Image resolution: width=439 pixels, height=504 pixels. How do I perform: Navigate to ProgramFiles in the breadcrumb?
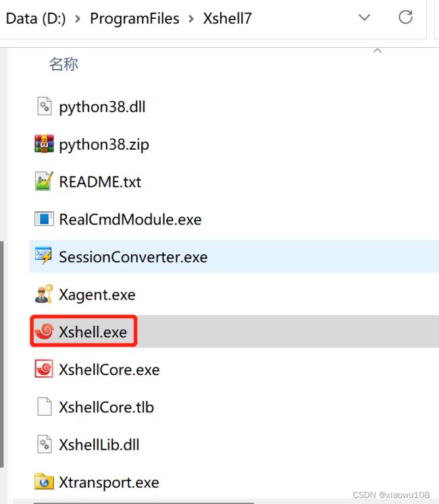coord(134,19)
